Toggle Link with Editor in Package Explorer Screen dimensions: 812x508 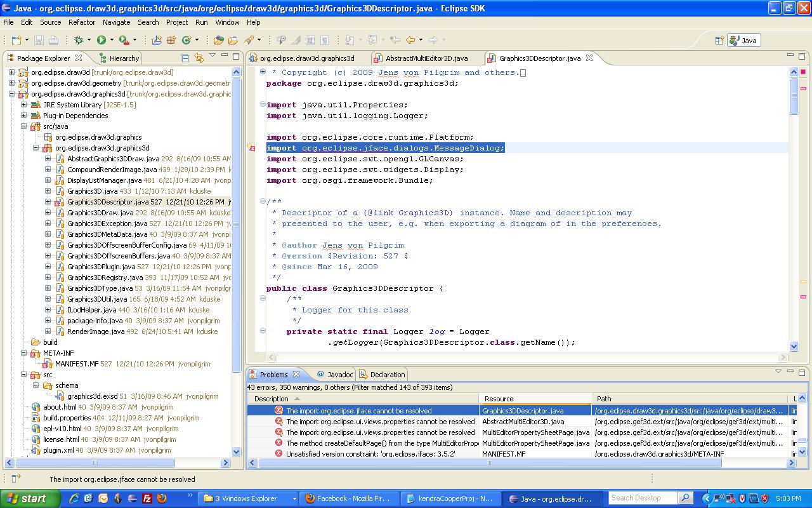(199, 58)
